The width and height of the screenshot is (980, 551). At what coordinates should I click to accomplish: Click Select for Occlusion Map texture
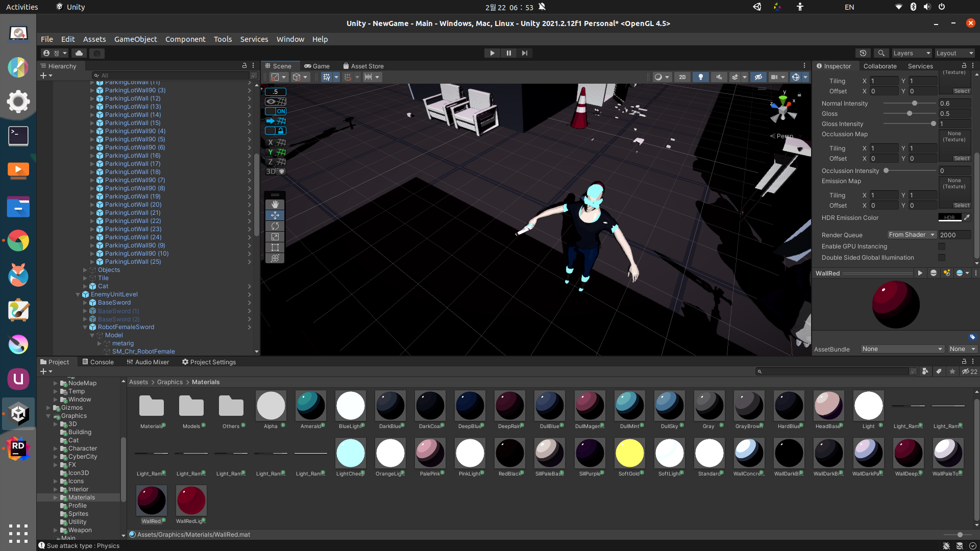coord(962,159)
